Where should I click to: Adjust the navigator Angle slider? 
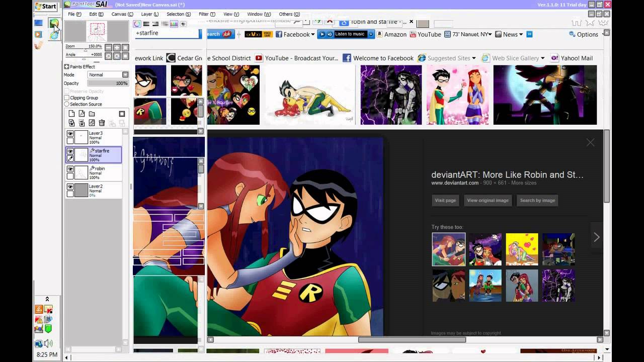[83, 58]
